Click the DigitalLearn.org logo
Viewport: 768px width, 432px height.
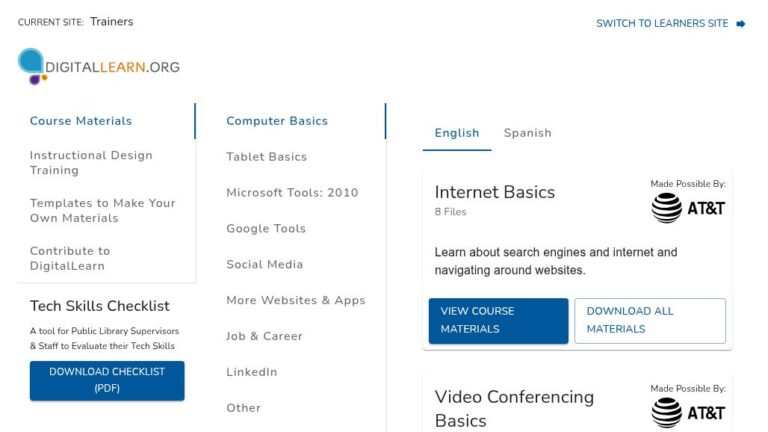(x=99, y=67)
